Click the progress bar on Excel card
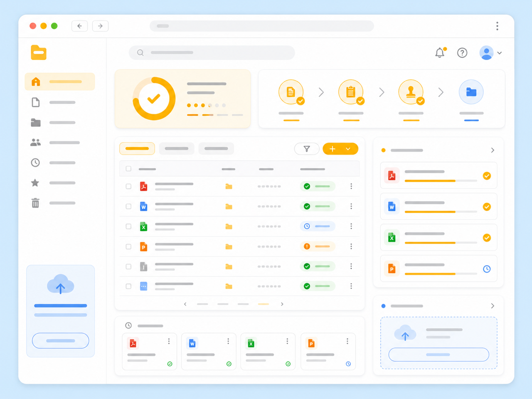Image resolution: width=532 pixels, height=399 pixels. (x=441, y=243)
